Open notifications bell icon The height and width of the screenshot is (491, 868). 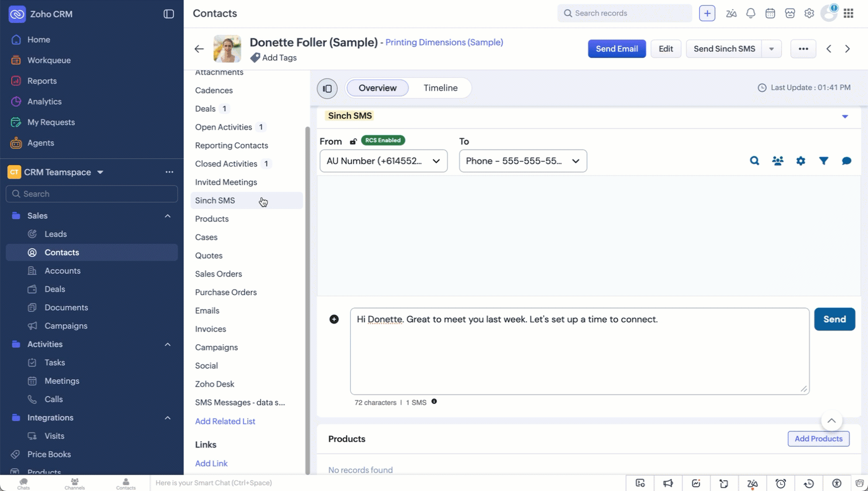tap(751, 13)
